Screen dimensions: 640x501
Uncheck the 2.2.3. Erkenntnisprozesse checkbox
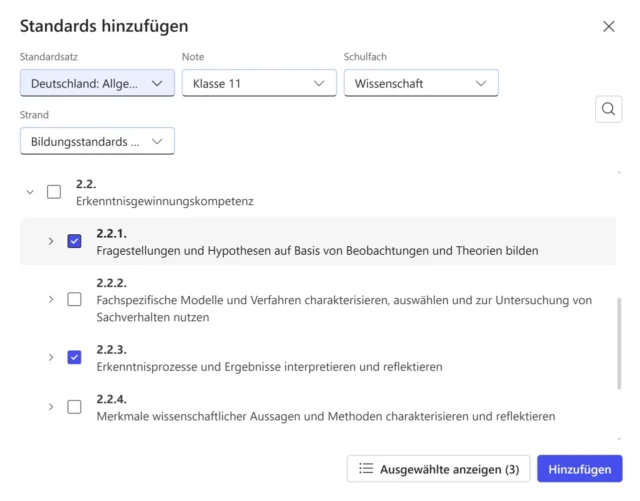click(x=74, y=357)
